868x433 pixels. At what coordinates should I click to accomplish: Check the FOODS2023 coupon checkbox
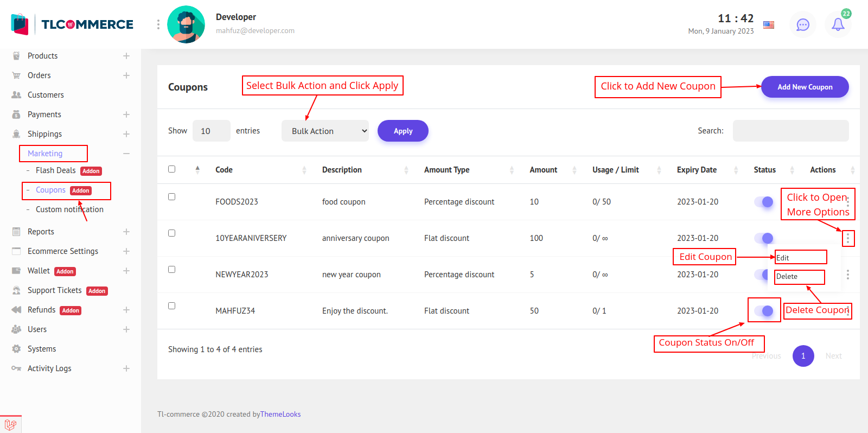(171, 196)
